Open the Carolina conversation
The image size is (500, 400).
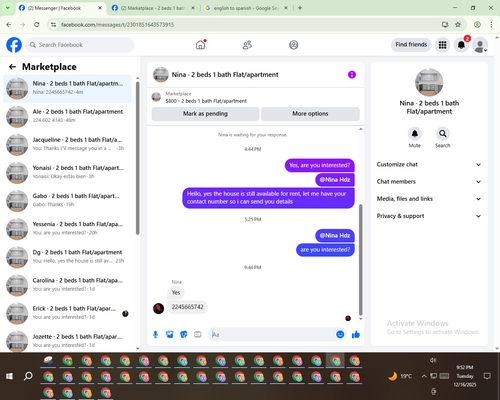[x=67, y=285]
